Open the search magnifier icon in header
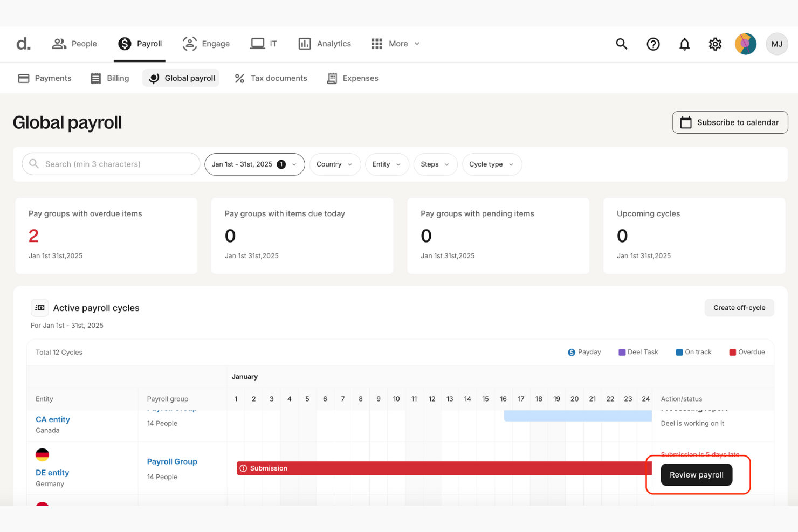 622,44
